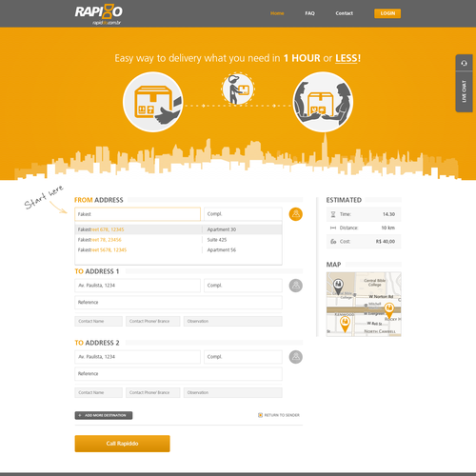Screen dimensions: 476x476
Task: Focus the To Address 1 Reference field
Action: pyautogui.click(x=178, y=303)
